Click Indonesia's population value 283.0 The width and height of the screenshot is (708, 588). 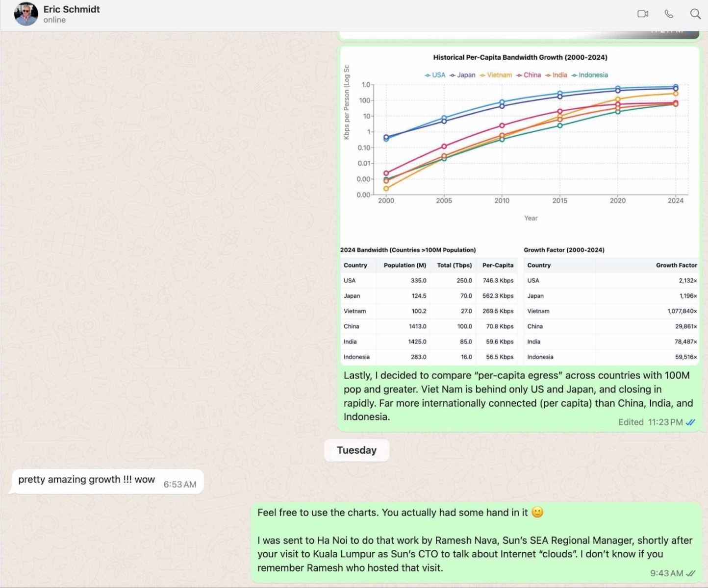(x=419, y=357)
